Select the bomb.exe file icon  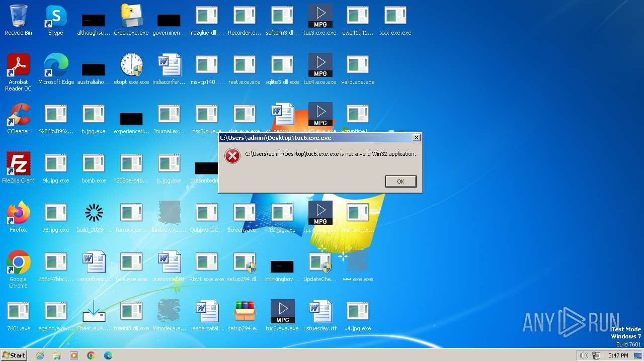pyautogui.click(x=94, y=163)
